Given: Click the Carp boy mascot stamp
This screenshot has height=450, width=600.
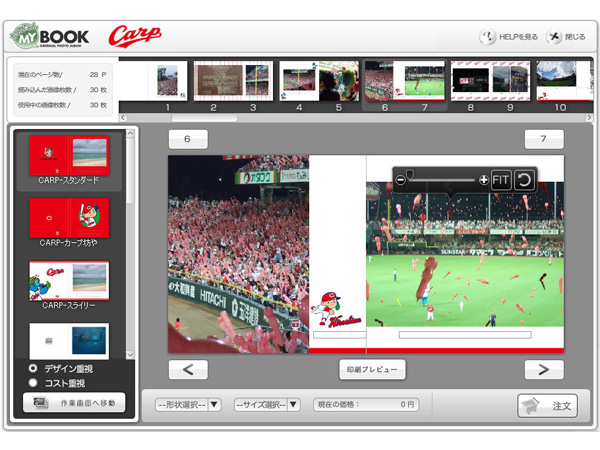Looking at the screenshot, I should pyautogui.click(x=336, y=309).
